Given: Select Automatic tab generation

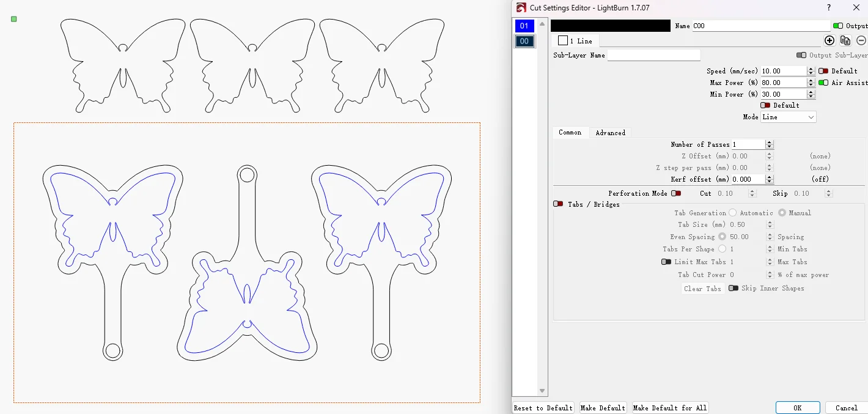Looking at the screenshot, I should [x=732, y=213].
